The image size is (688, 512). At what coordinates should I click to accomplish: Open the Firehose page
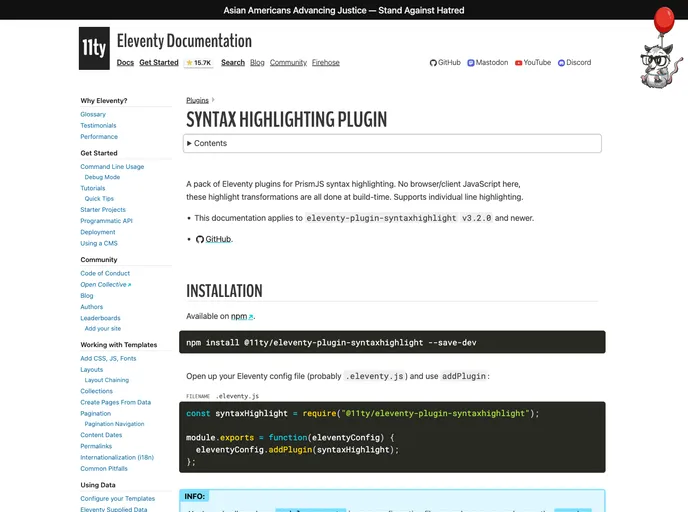pyautogui.click(x=326, y=62)
